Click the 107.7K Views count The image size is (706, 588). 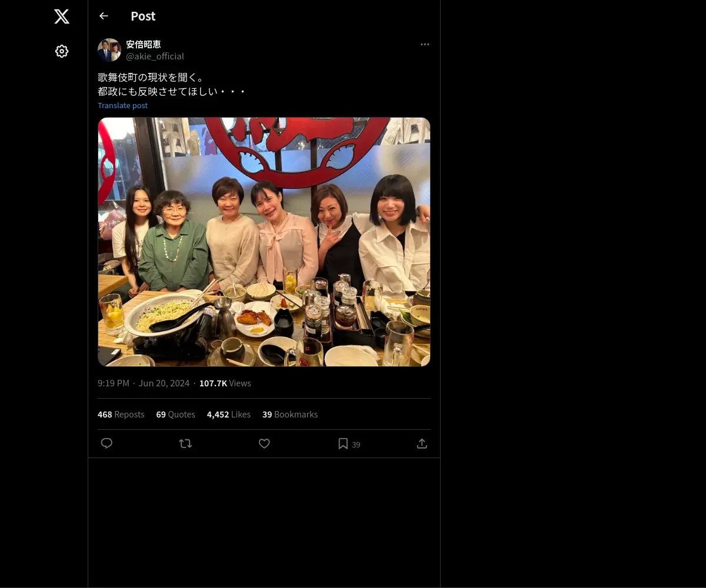[x=225, y=383]
